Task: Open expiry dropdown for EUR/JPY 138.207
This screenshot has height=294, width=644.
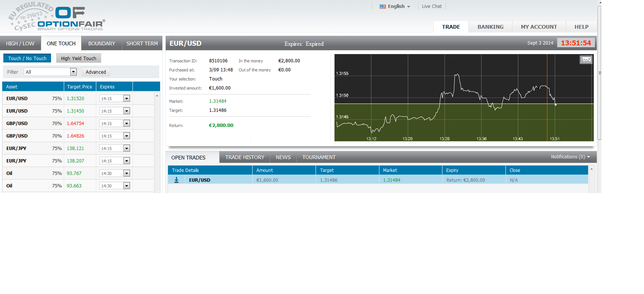Action: click(115, 161)
